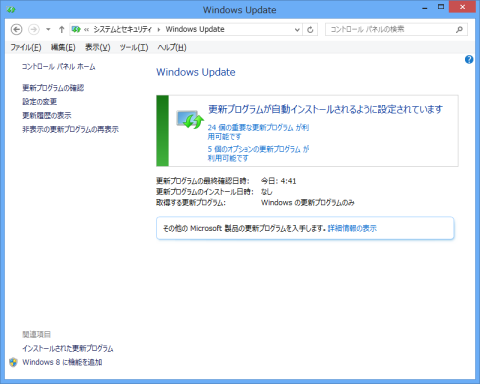Refresh the page with the refresh icon

pyautogui.click(x=310, y=30)
